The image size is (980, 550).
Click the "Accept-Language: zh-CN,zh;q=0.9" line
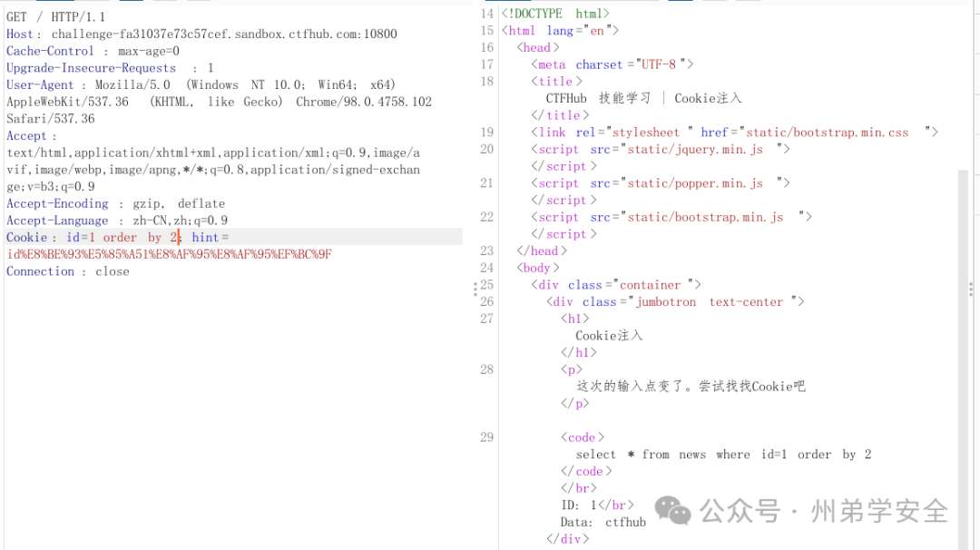click(117, 220)
